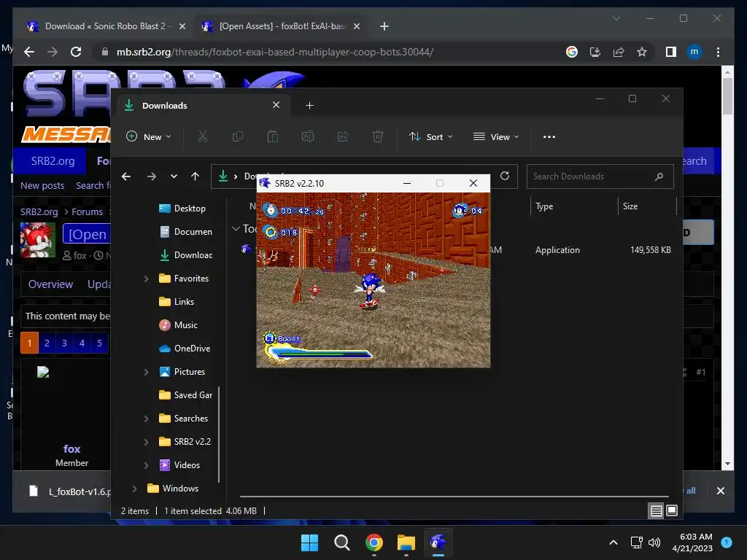Click Chrome icon on taskbar

point(374,542)
